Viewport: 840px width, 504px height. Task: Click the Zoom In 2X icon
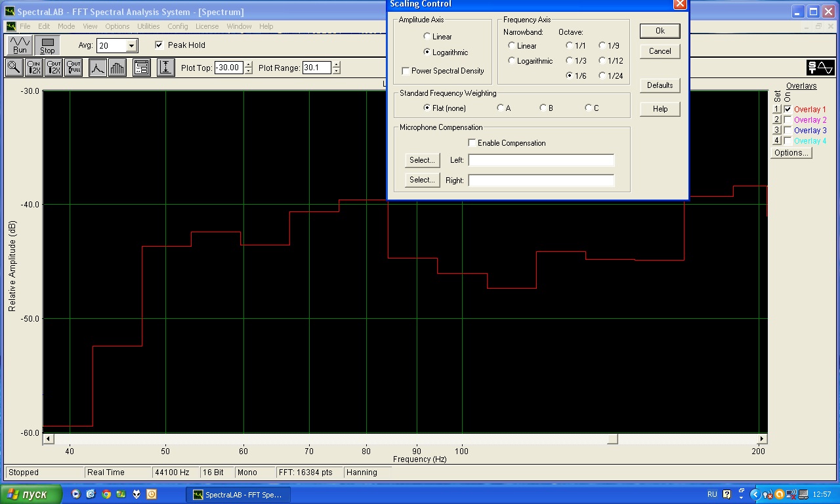(x=33, y=68)
